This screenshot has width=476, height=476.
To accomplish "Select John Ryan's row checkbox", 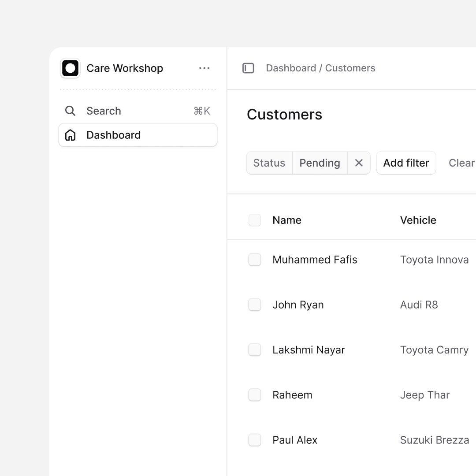I will 255,305.
